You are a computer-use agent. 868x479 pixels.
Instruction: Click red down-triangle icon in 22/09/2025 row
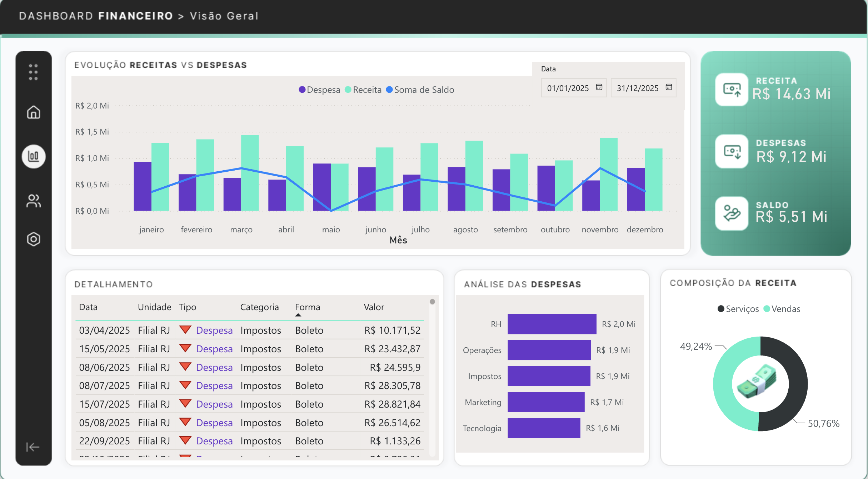(185, 440)
